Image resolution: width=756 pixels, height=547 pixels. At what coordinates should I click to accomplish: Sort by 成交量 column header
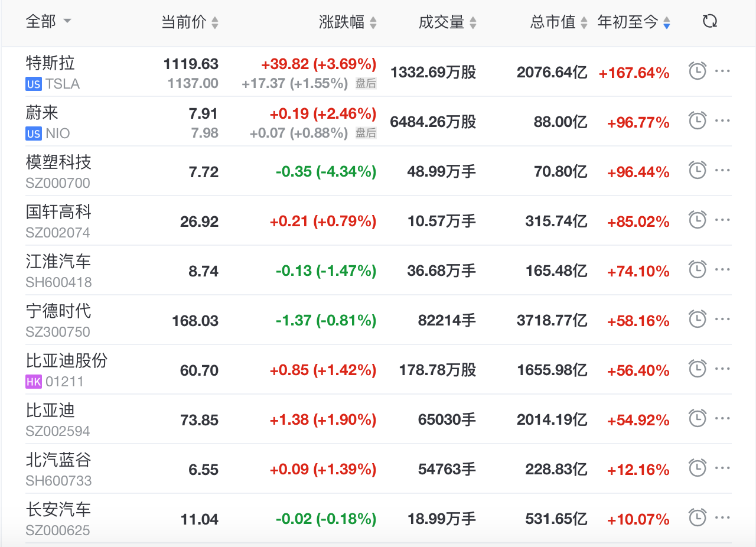click(x=447, y=22)
